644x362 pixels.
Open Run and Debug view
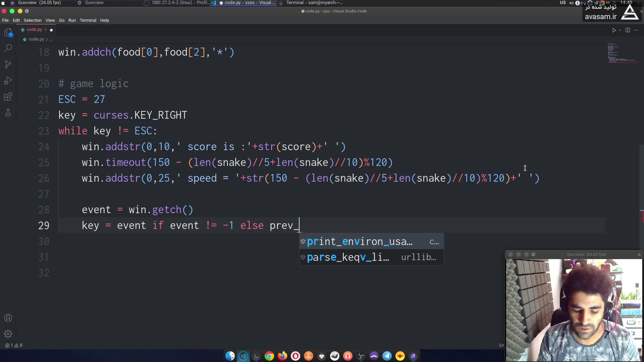8,81
